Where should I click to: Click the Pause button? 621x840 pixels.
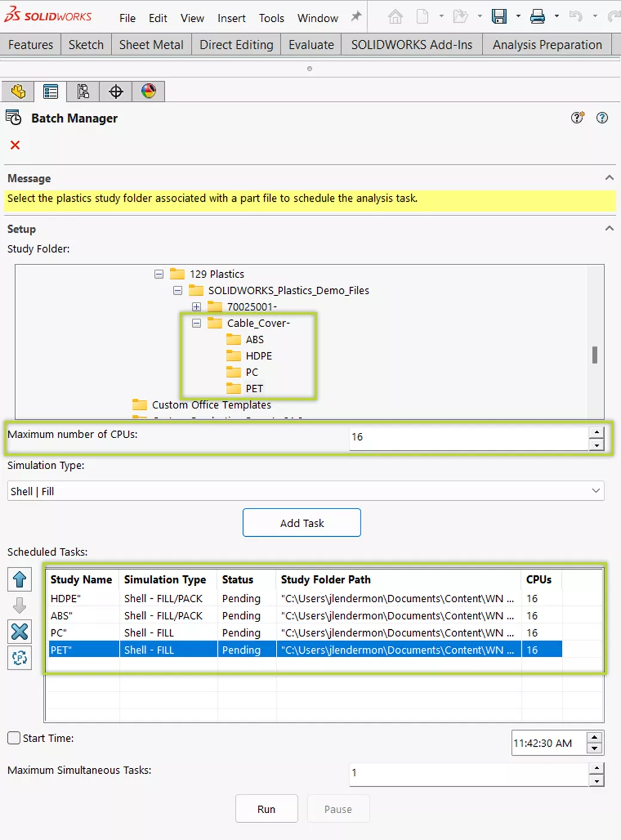[338, 809]
